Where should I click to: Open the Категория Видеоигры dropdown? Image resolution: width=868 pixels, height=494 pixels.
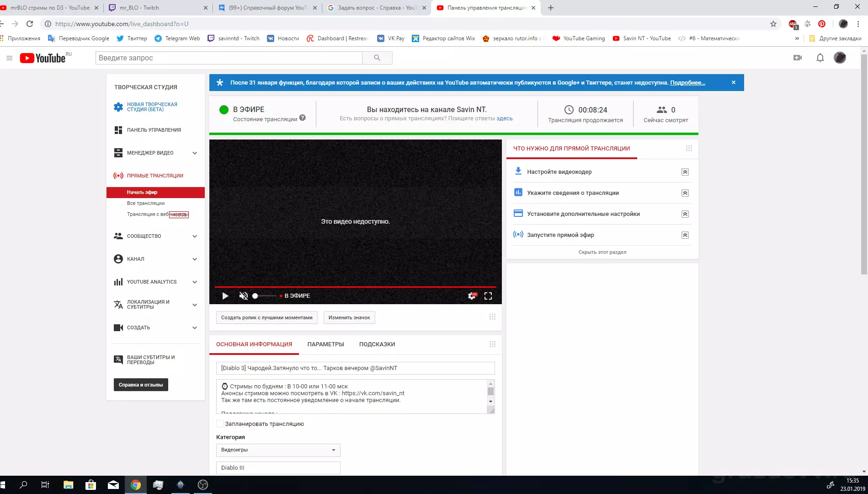pos(278,450)
